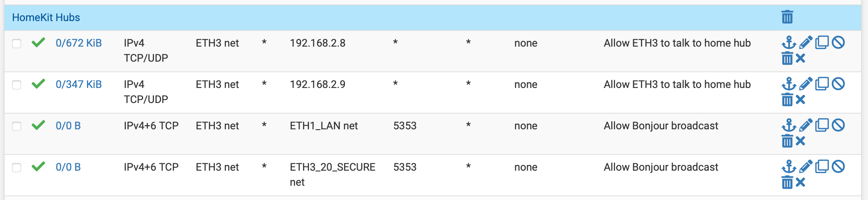Delete the 192.168.2.8 rule with trash icon
This screenshot has height=200, width=868.
point(787,59)
